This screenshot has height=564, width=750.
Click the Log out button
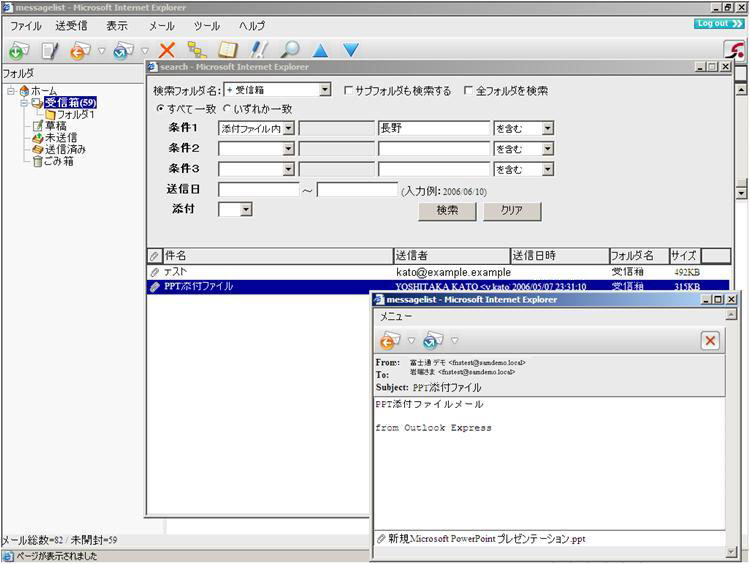[x=719, y=23]
